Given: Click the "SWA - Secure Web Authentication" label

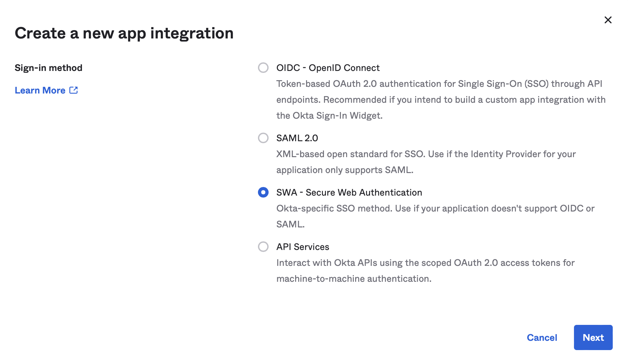Looking at the screenshot, I should coord(349,192).
